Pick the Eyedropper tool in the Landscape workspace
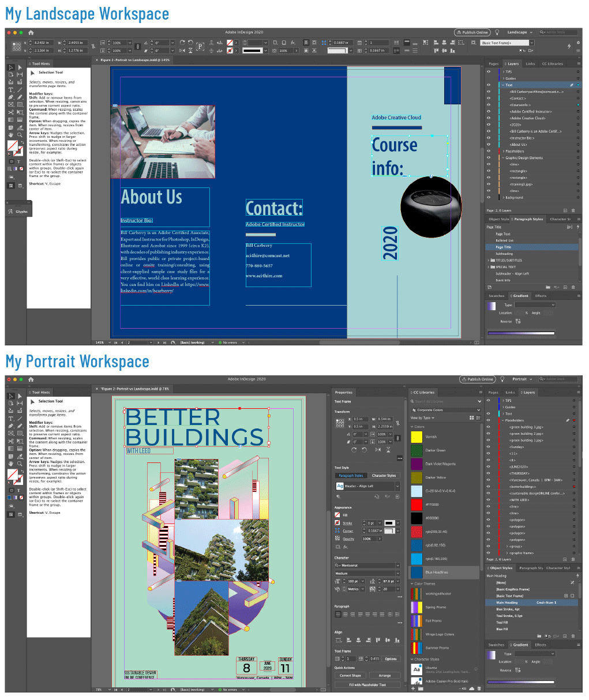The image size is (589, 700). click(20, 127)
